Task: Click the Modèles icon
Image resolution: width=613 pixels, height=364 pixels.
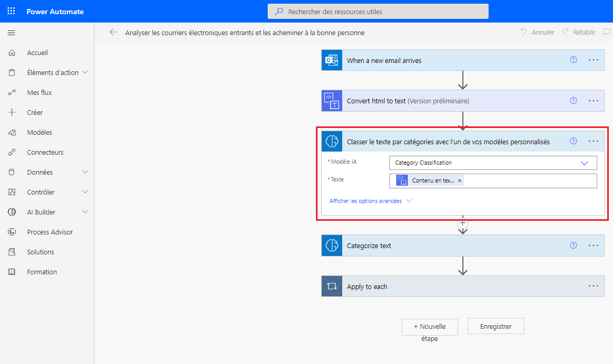Action: point(12,132)
